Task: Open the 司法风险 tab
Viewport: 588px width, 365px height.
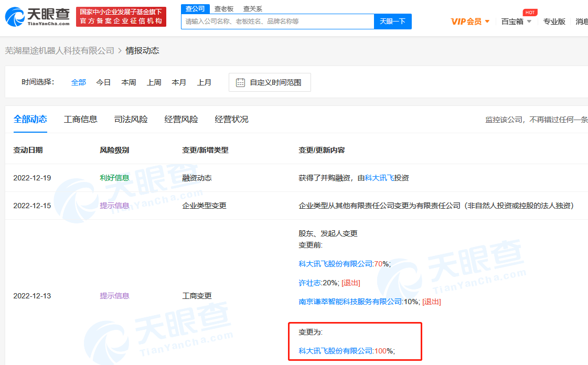Action: click(x=131, y=119)
